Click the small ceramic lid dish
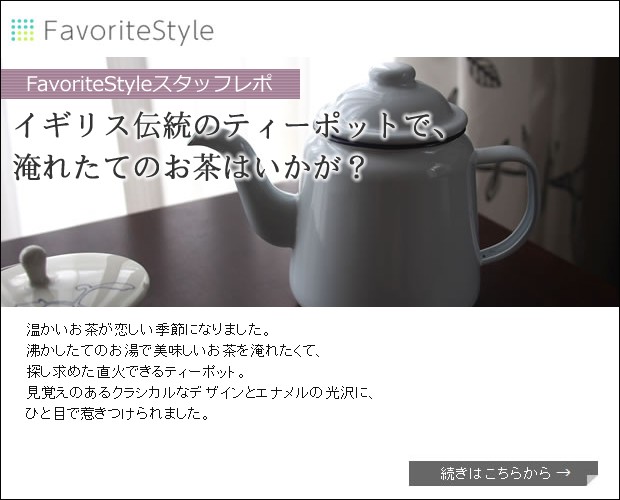The height and width of the screenshot is (500, 620). coord(74,281)
